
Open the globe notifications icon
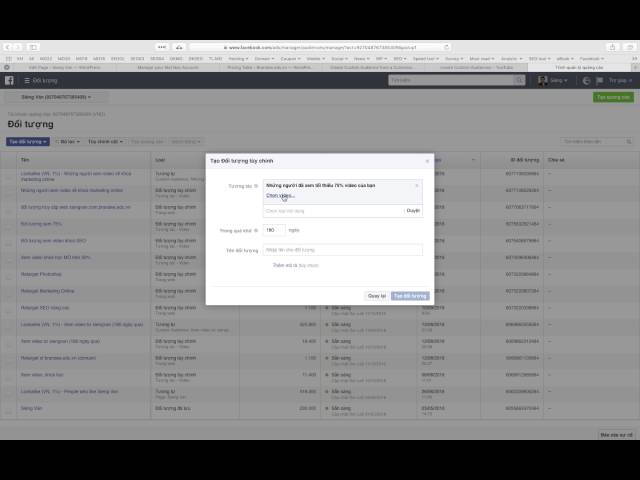coord(587,80)
